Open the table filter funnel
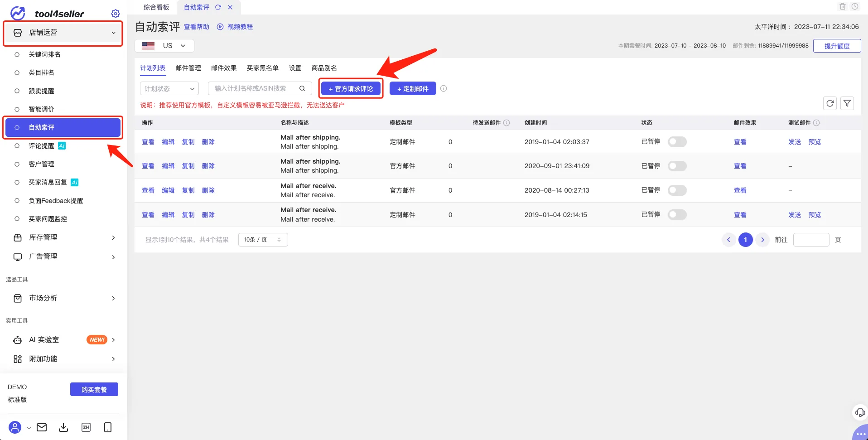This screenshot has width=868, height=440. pos(847,103)
